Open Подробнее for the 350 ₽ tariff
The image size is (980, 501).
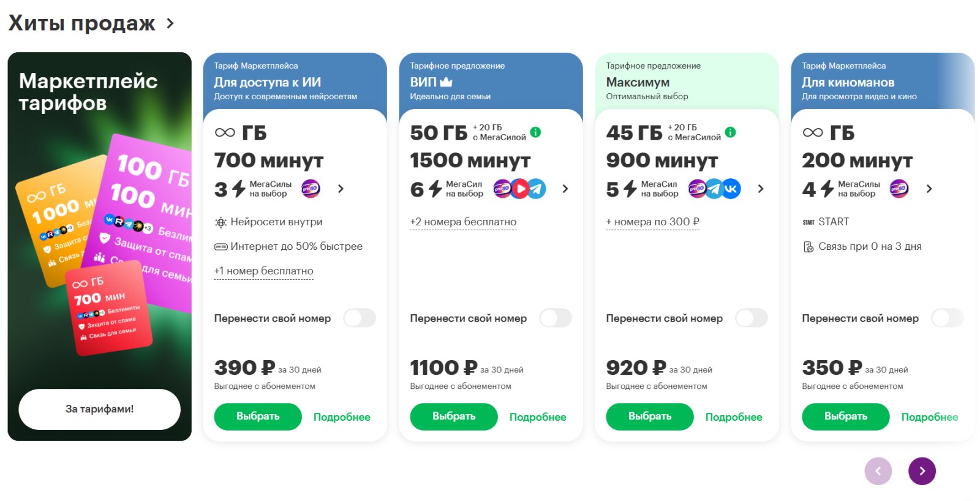click(x=929, y=417)
